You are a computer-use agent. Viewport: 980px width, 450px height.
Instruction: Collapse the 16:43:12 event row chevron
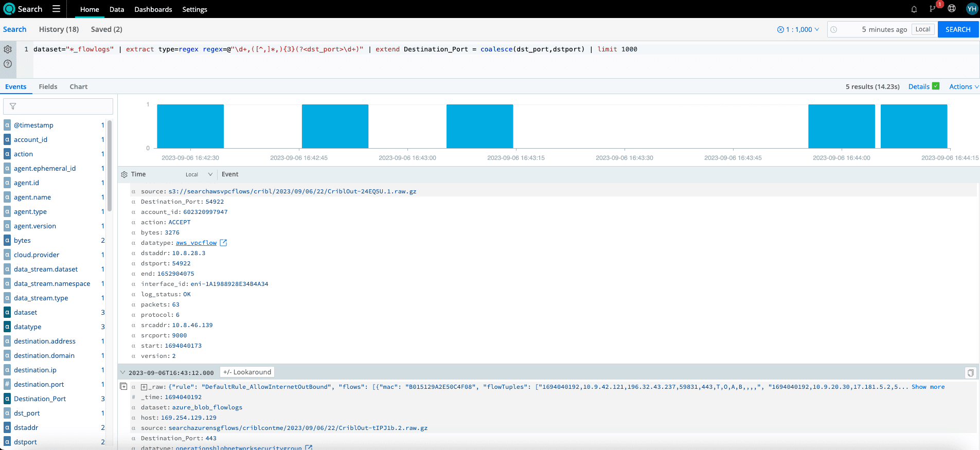[122, 372]
